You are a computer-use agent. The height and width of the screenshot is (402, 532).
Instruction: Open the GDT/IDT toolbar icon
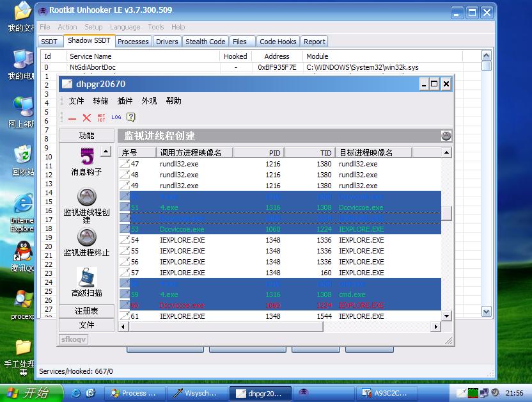pyautogui.click(x=102, y=118)
